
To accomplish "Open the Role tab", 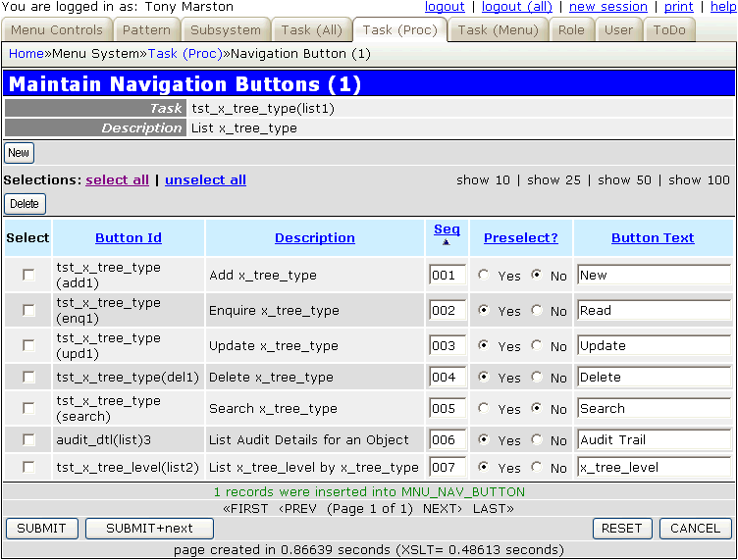I will click(571, 29).
